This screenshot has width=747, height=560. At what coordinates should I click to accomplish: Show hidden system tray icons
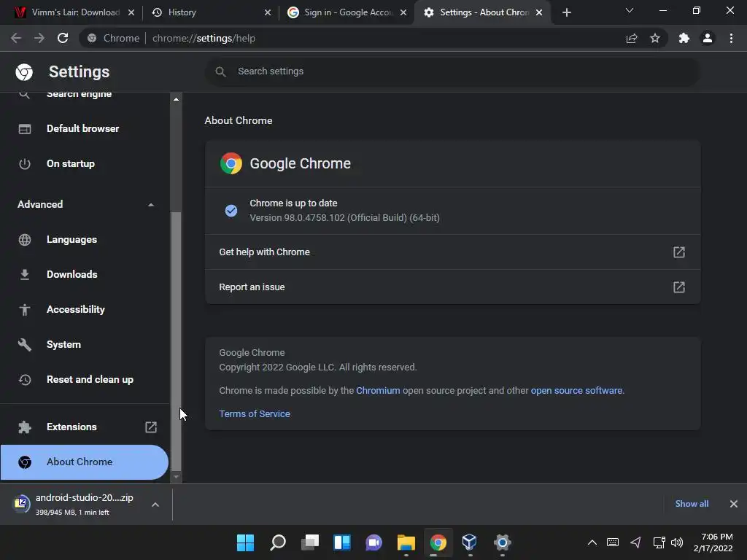(x=592, y=542)
